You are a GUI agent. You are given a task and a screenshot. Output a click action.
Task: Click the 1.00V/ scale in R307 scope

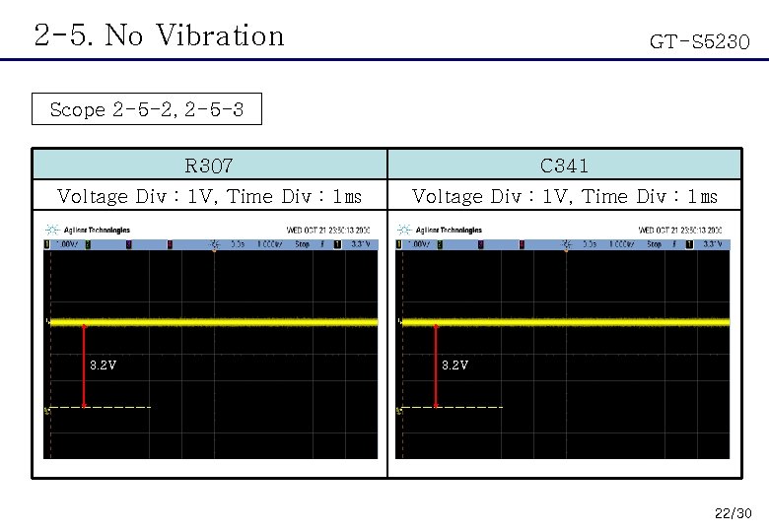[x=66, y=244]
